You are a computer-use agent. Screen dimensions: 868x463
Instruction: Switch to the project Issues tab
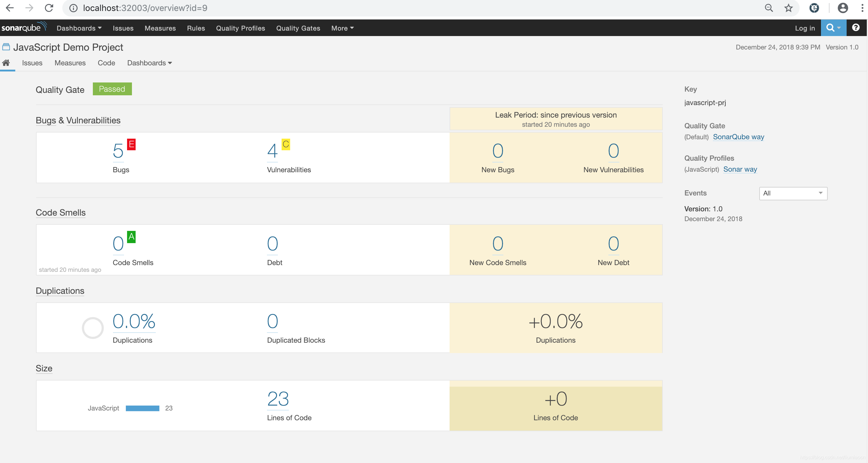[x=32, y=63]
